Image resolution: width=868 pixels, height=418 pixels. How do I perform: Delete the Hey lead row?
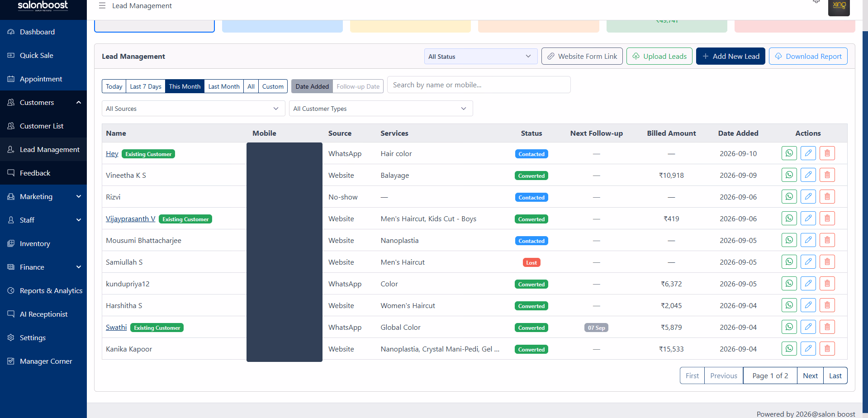[x=827, y=153]
